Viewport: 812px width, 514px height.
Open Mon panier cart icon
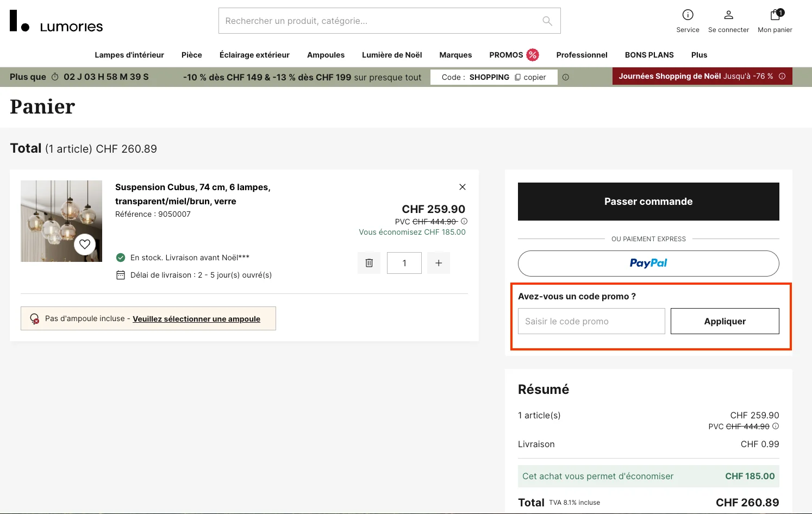(774, 15)
